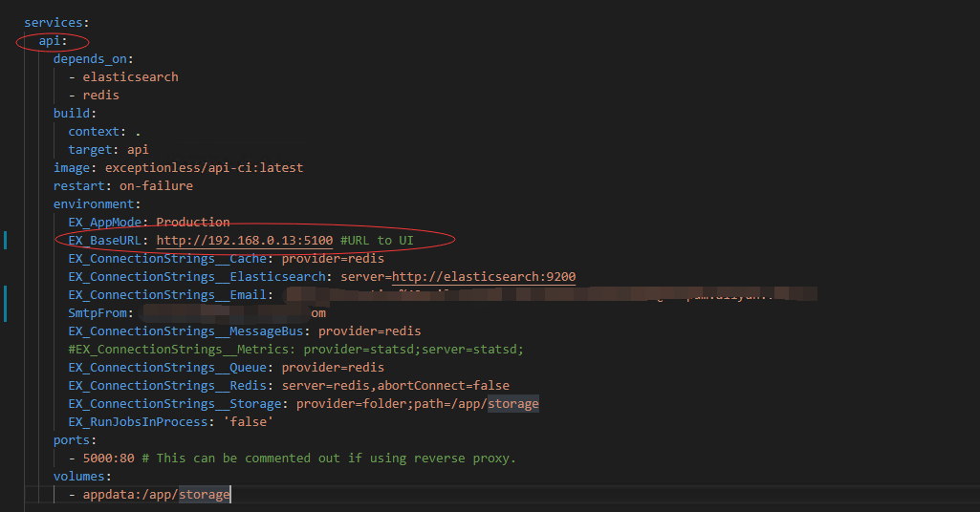The width and height of the screenshot is (980, 512).
Task: Click the SmtpFrom key
Action: click(x=98, y=312)
